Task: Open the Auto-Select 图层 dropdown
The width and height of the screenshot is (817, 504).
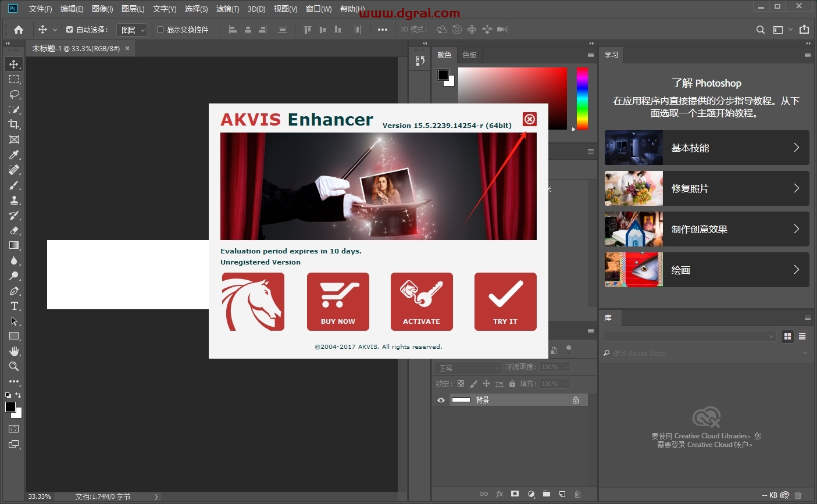Action: (x=132, y=30)
